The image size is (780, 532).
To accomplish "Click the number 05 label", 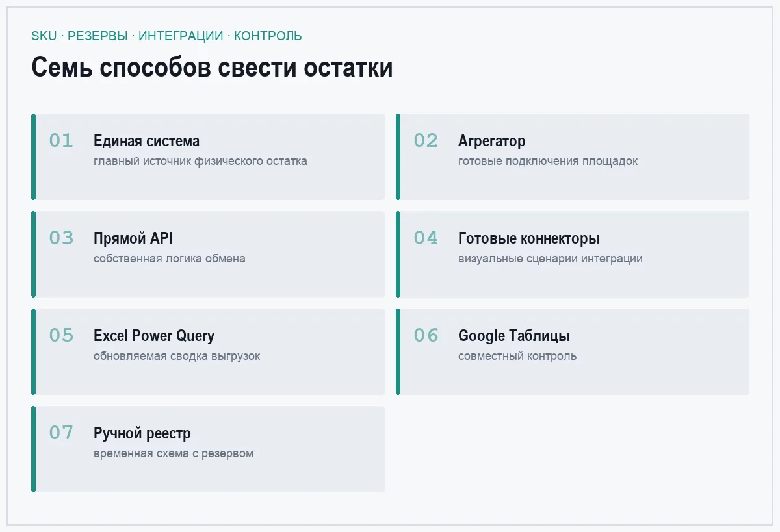I will 61,335.
